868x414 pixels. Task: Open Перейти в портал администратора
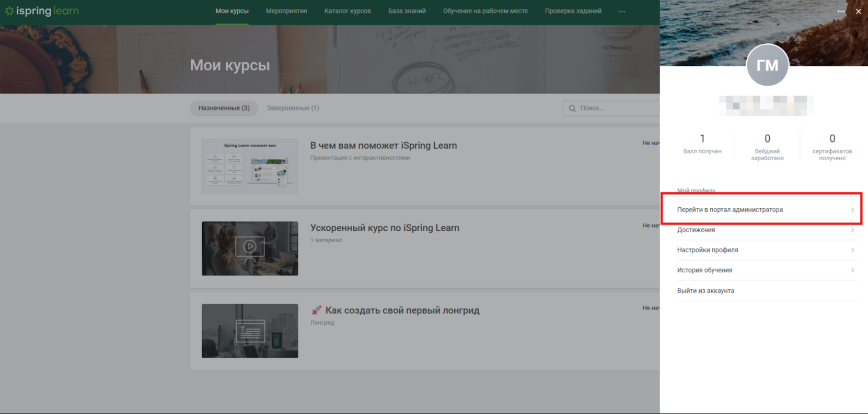click(730, 210)
